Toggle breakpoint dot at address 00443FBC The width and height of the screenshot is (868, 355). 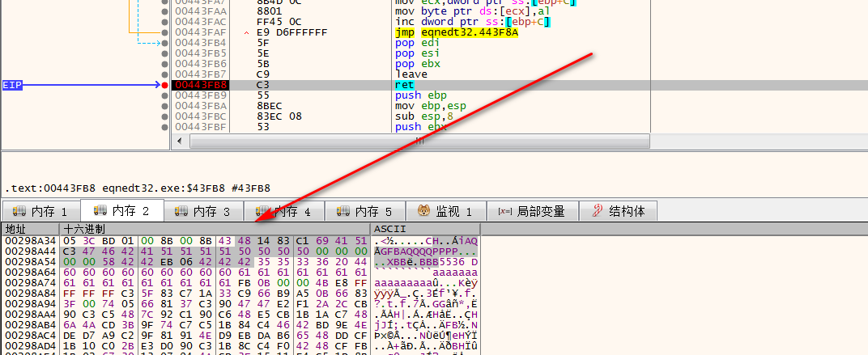(x=164, y=116)
